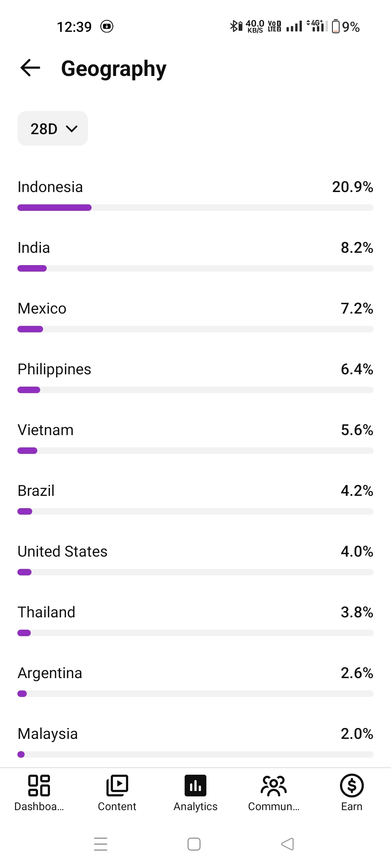
Task: Open the Earn dollar icon
Action: coord(352,786)
